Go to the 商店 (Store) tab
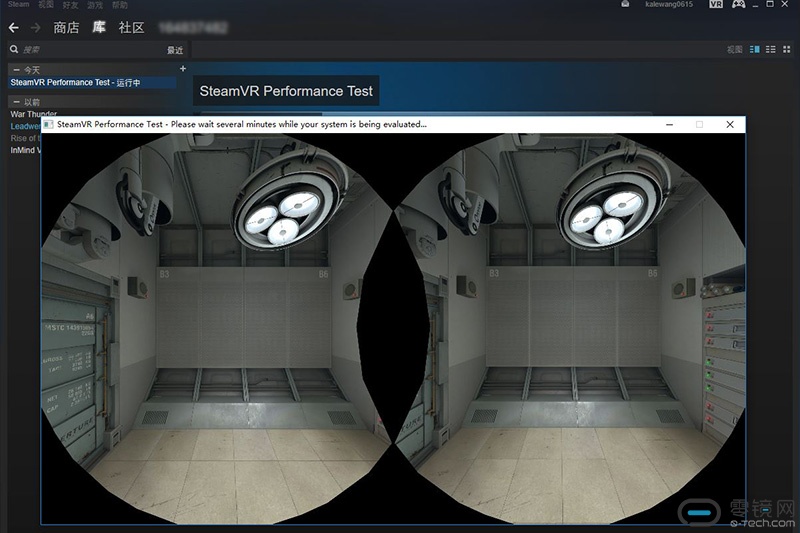The height and width of the screenshot is (533, 800). 66,28
